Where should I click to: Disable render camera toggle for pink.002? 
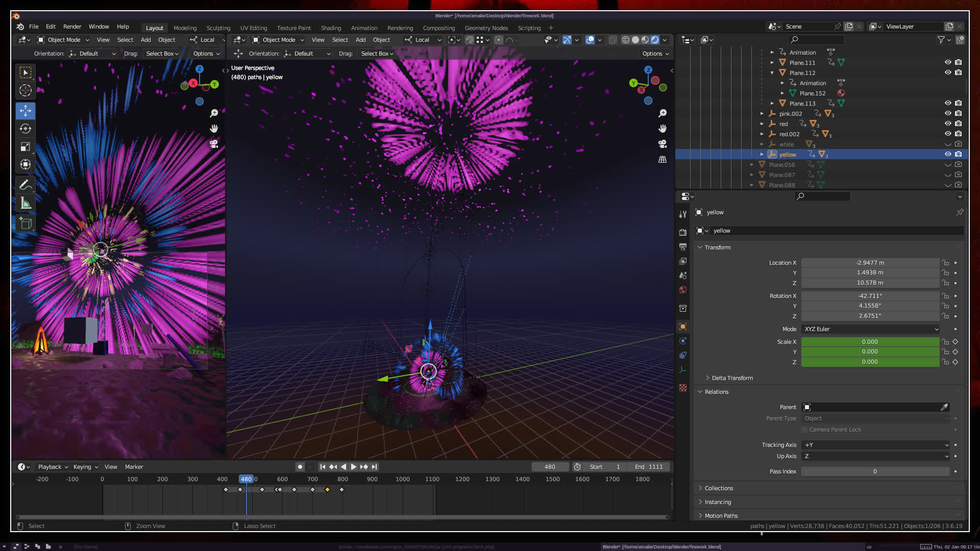coord(959,113)
